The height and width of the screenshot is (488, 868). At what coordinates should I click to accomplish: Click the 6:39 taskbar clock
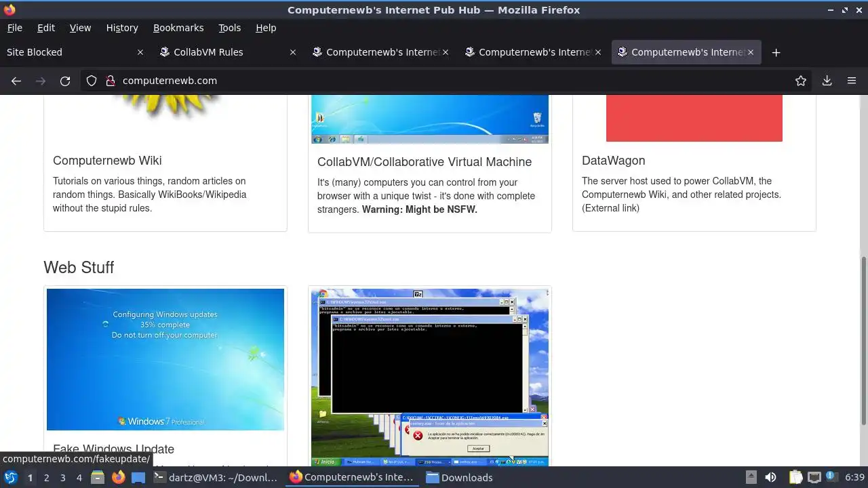[x=854, y=477]
